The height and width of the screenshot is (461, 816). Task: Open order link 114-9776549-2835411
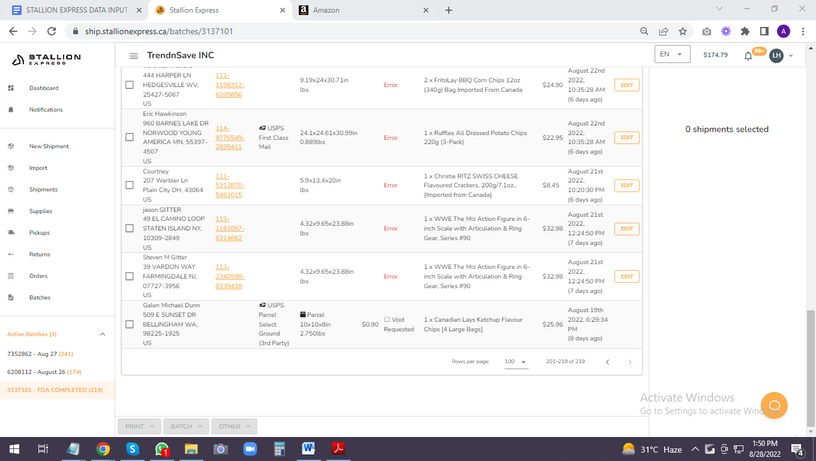[228, 137]
